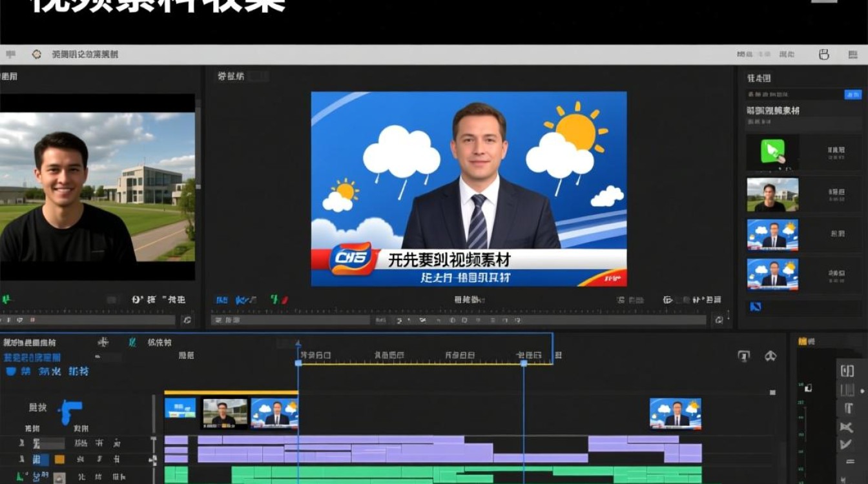868x484 pixels.
Task: Select the first blue title clip on video track
Action: (x=180, y=408)
